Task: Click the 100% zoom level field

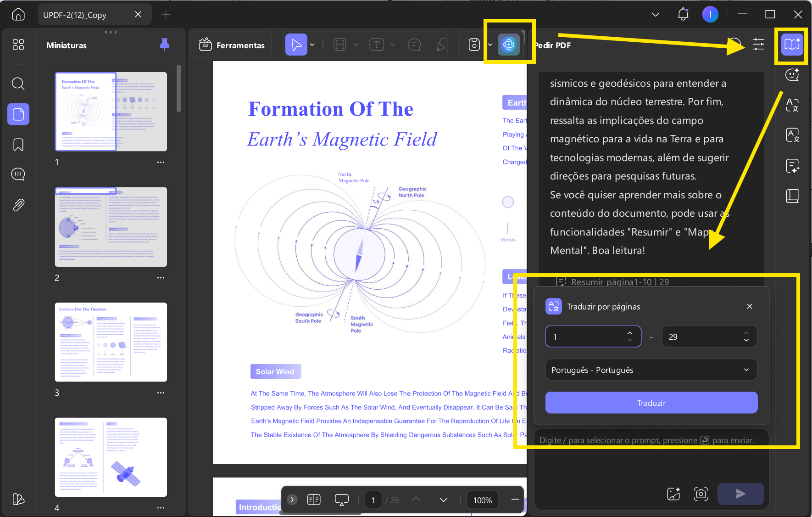Action: click(x=483, y=500)
